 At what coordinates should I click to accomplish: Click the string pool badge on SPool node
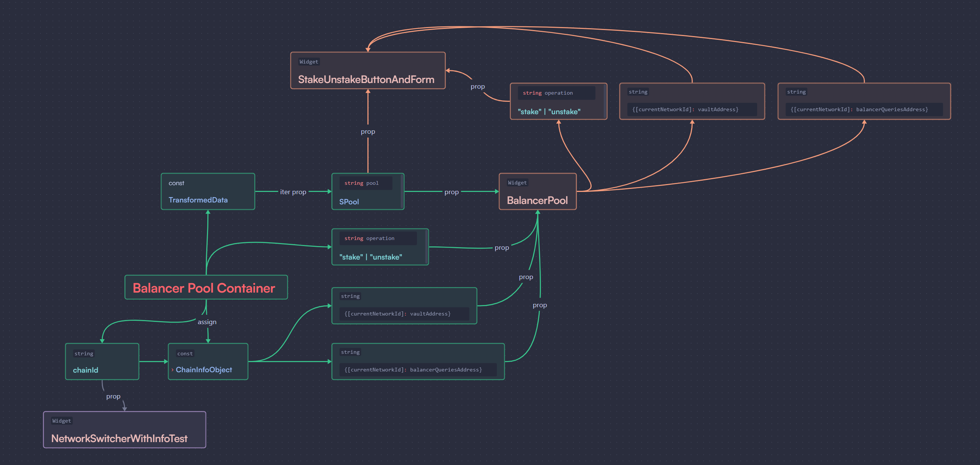pos(365,183)
